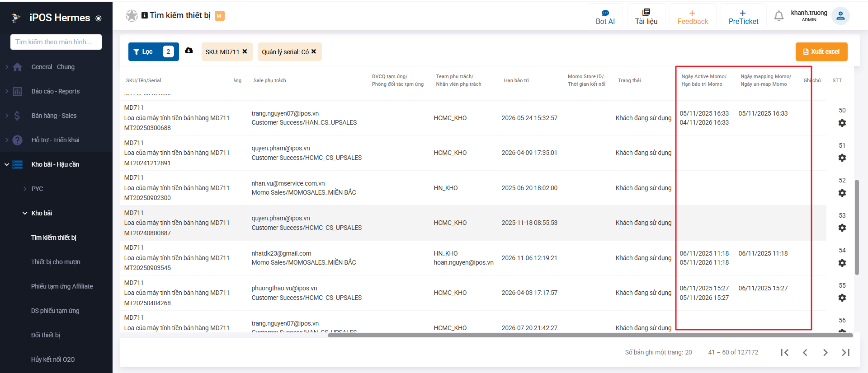Open settings gear for row 51
Viewport: 868px width, 373px height.
(x=842, y=158)
